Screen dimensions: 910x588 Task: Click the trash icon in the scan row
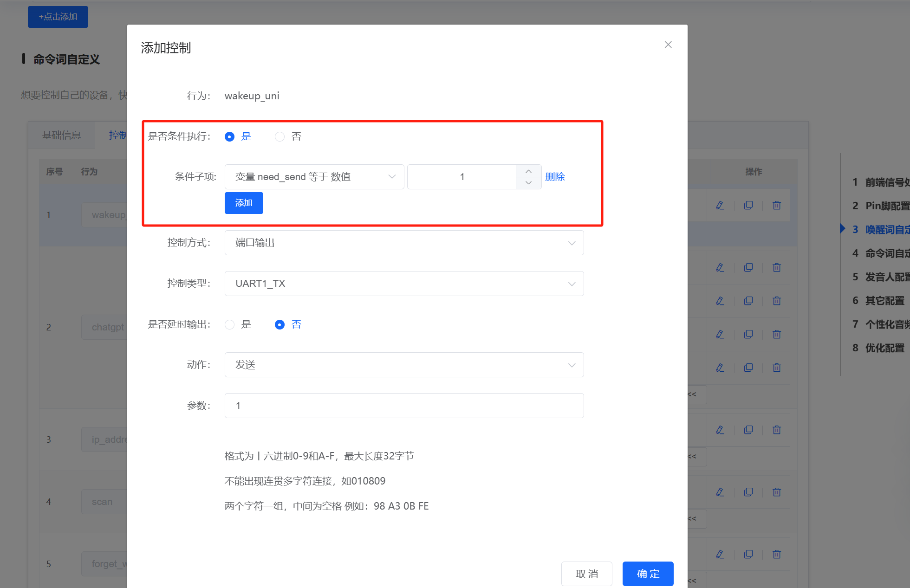(x=777, y=492)
